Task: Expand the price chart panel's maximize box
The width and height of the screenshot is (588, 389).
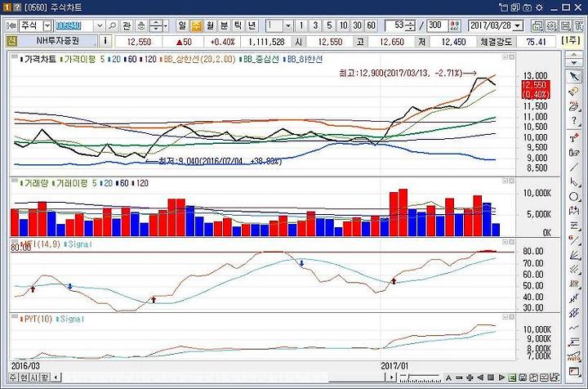Action: (x=512, y=57)
